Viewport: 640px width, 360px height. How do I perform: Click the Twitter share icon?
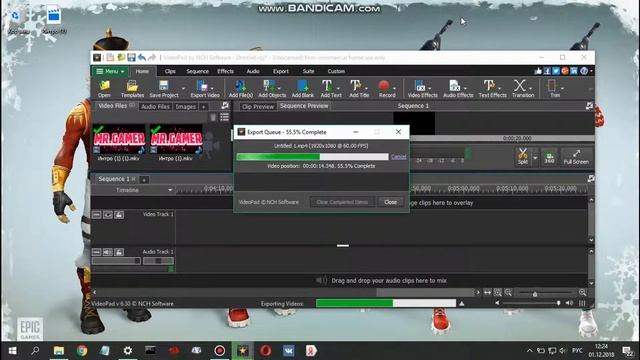coord(556,71)
